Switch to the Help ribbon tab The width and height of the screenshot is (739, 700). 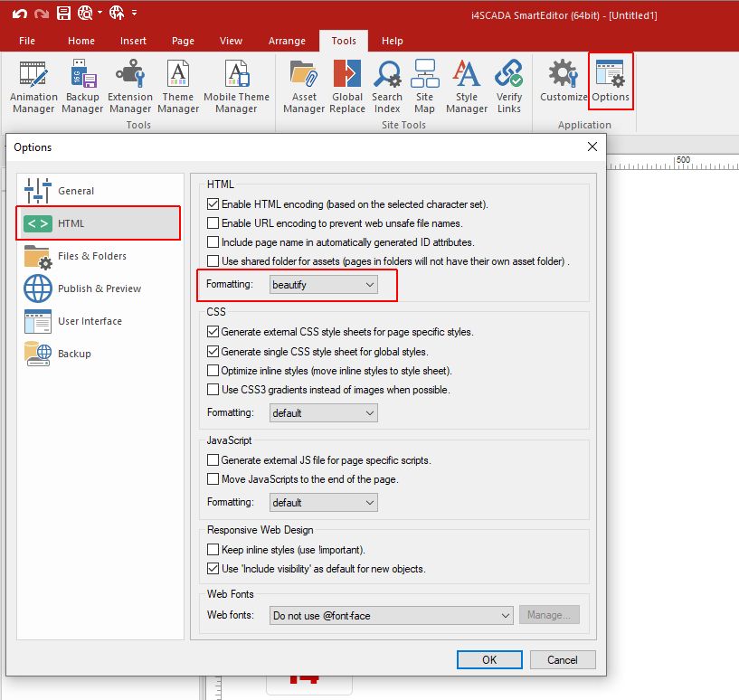(393, 41)
